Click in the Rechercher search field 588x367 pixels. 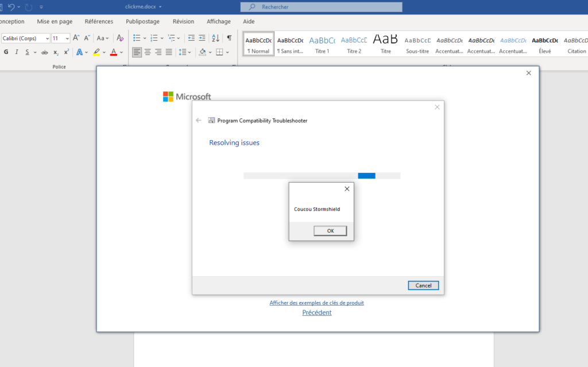click(x=322, y=7)
